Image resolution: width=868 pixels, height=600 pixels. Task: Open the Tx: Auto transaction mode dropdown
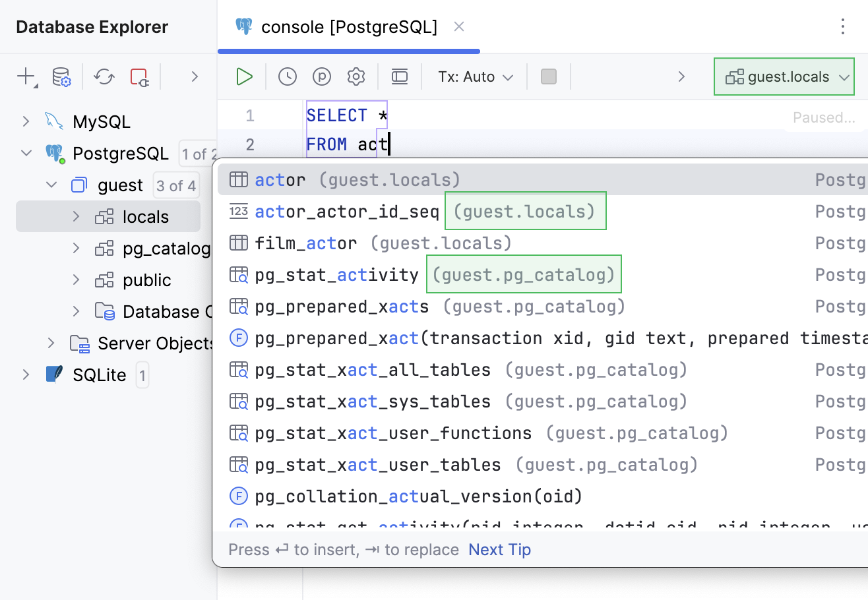tap(476, 76)
